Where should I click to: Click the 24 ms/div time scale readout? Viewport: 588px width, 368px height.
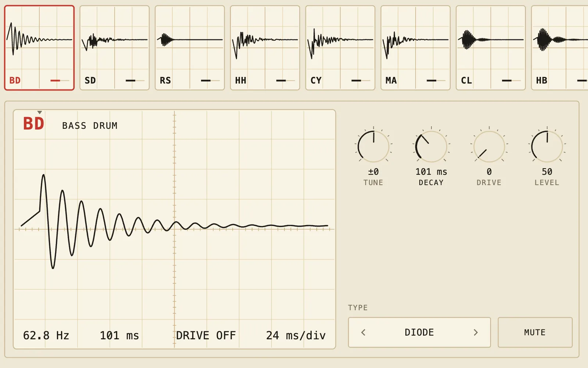(x=296, y=335)
